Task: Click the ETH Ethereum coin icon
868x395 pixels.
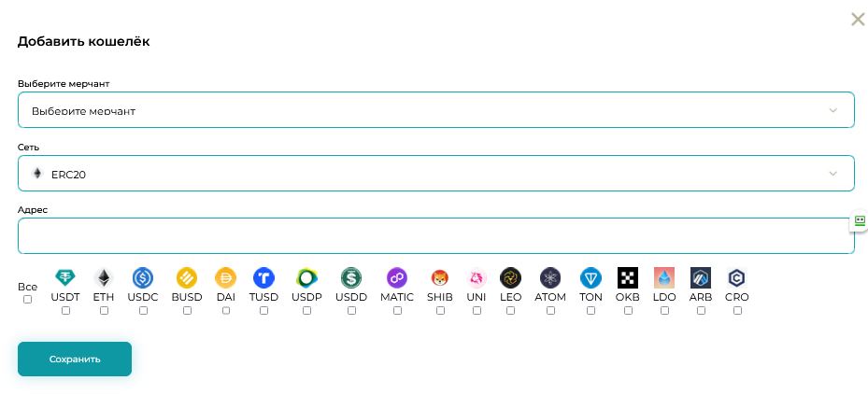Action: coord(104,277)
